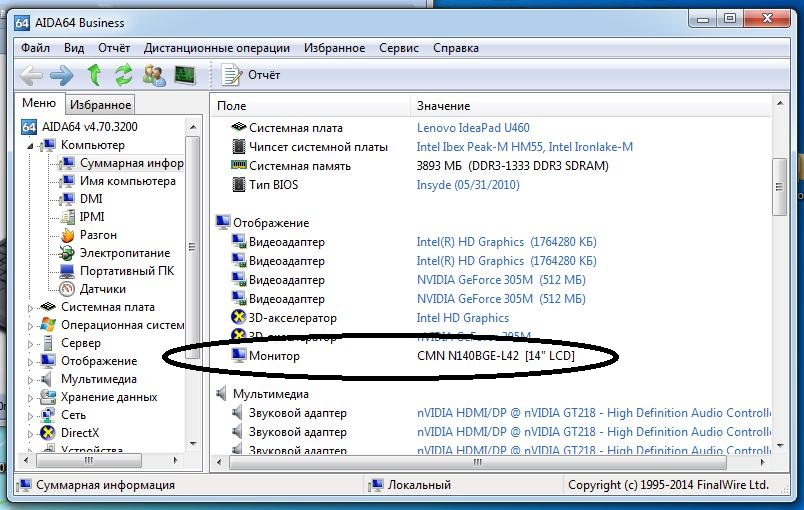This screenshot has width=804, height=510.
Task: Expand the Сеть tree node
Action: click(x=30, y=416)
